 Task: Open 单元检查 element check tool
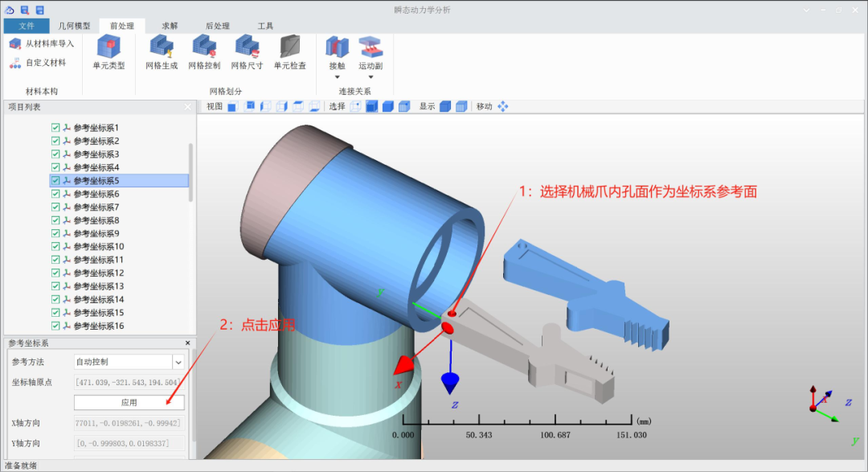click(289, 52)
